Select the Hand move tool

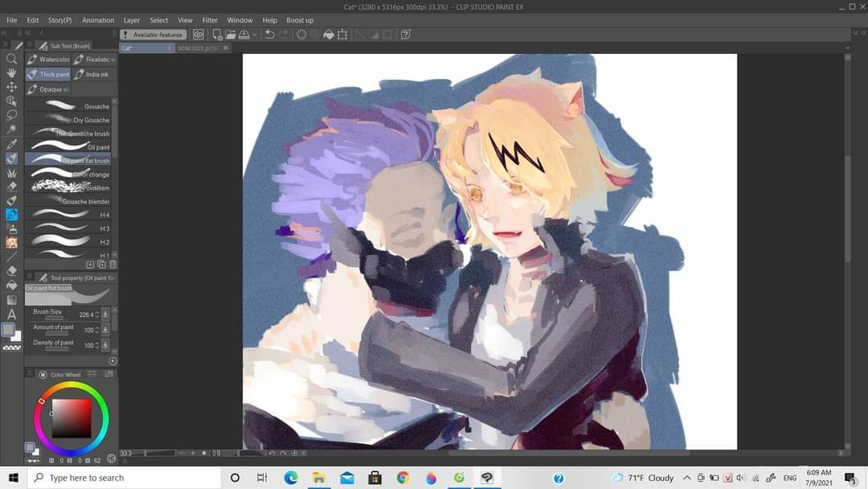(x=11, y=72)
